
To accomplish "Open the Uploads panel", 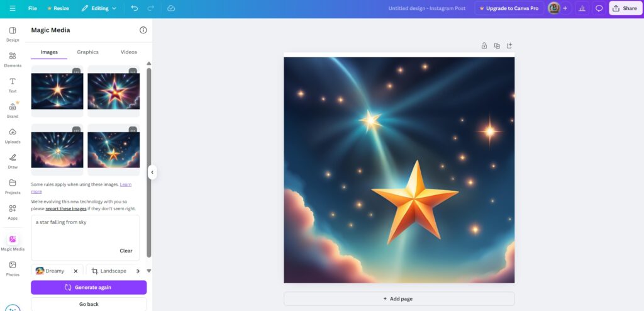I will [x=13, y=135].
